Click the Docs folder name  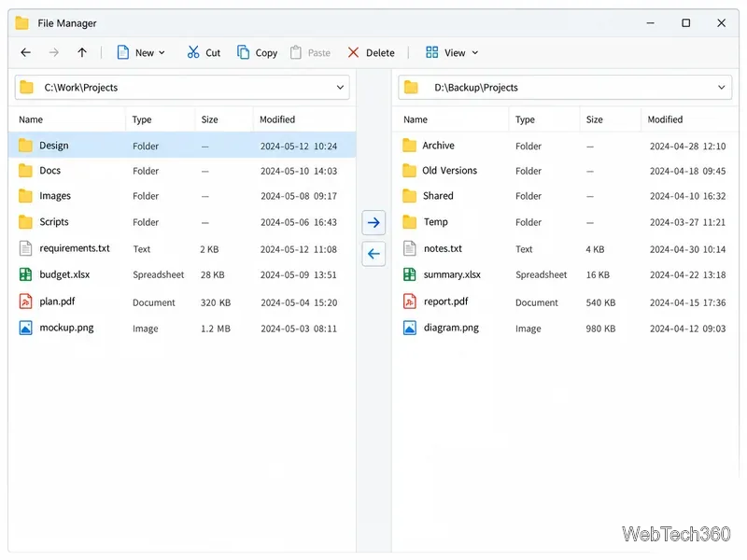[50, 171]
